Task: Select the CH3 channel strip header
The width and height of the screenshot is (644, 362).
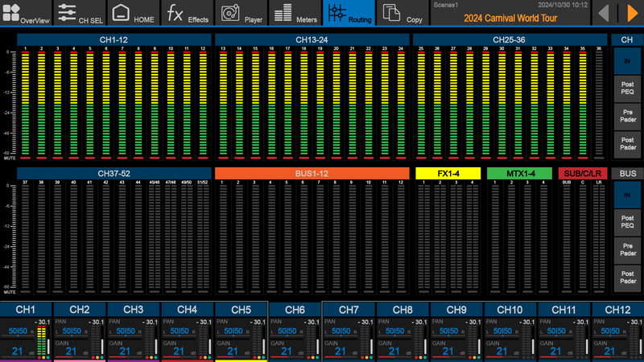Action: (133, 310)
